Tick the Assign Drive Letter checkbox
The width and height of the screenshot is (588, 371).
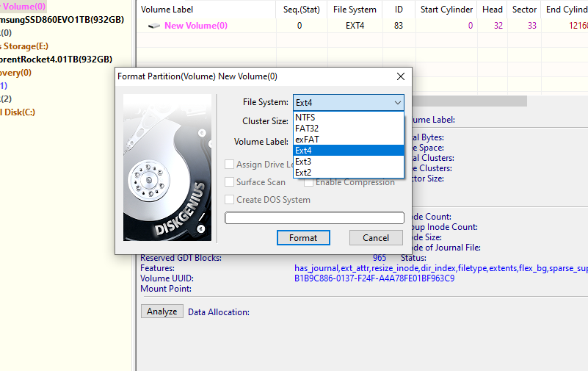(x=230, y=165)
